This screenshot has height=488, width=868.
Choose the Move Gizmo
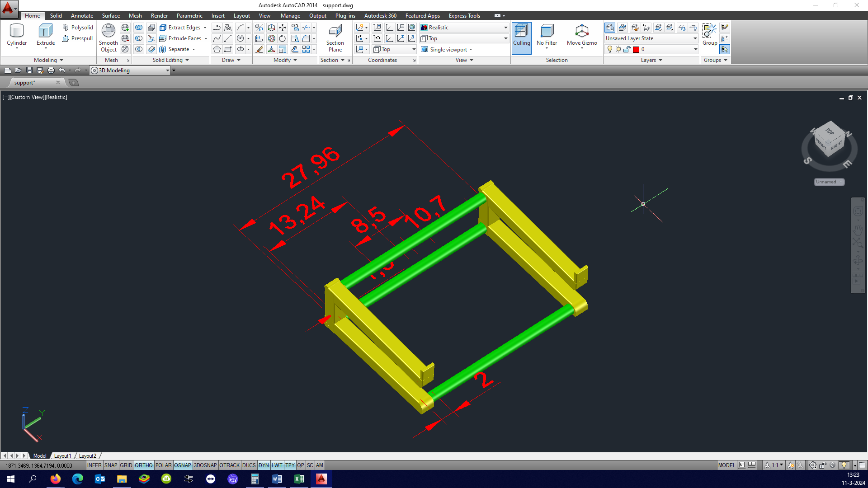(582, 36)
